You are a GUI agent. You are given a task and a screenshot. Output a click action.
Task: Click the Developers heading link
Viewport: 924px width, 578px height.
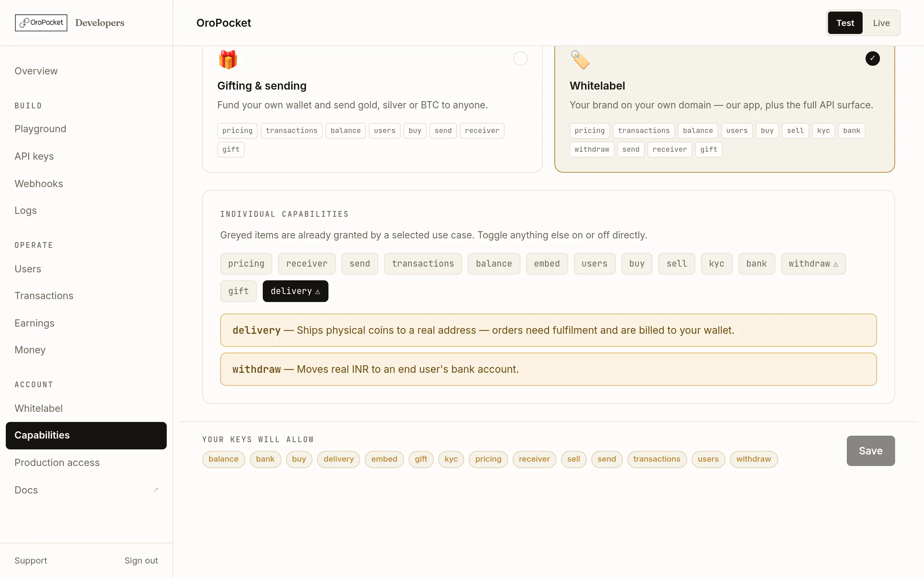click(x=100, y=23)
